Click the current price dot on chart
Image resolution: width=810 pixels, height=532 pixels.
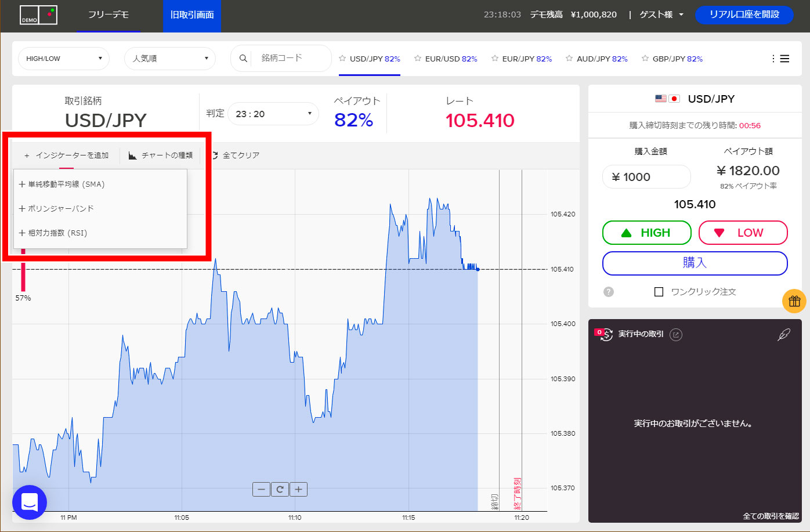pyautogui.click(x=478, y=269)
